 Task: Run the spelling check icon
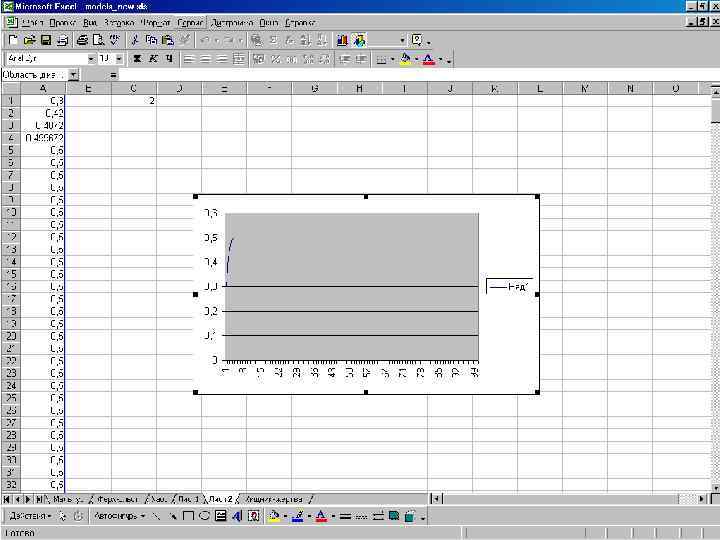coord(115,40)
